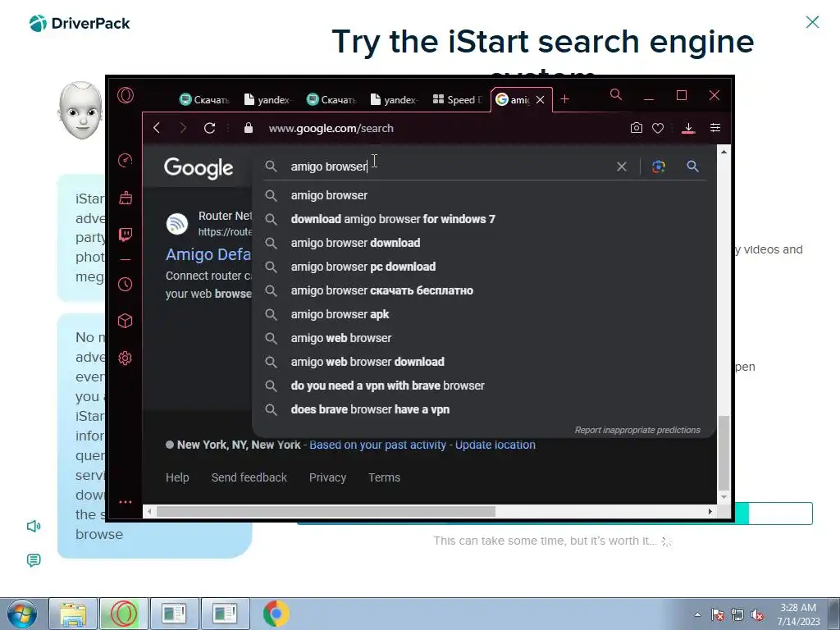Switch to Speed Dial tab
The image size is (840, 630).
[457, 99]
